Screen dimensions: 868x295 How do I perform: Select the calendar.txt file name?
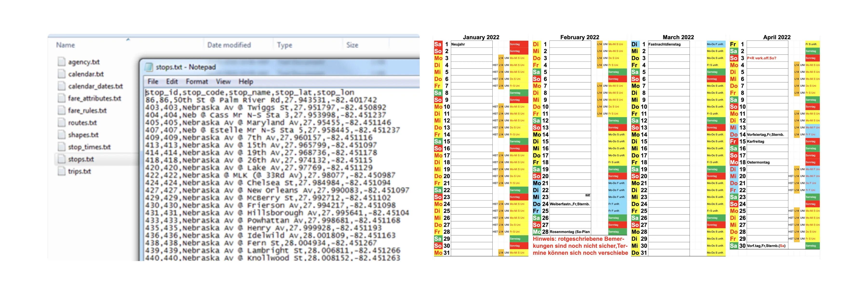pyautogui.click(x=86, y=74)
